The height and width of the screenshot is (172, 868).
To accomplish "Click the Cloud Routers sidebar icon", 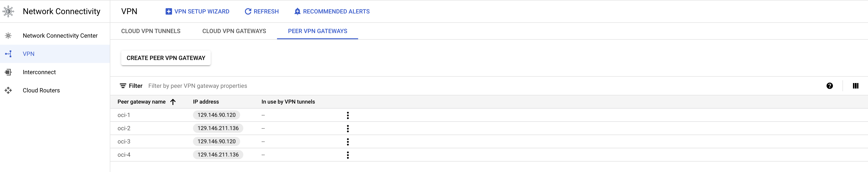I will (x=8, y=90).
